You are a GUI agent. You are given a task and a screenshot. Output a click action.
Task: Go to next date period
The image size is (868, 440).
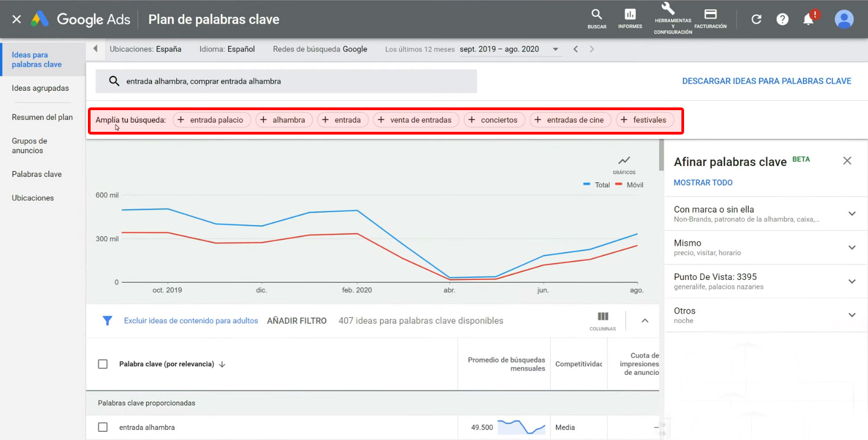(592, 49)
